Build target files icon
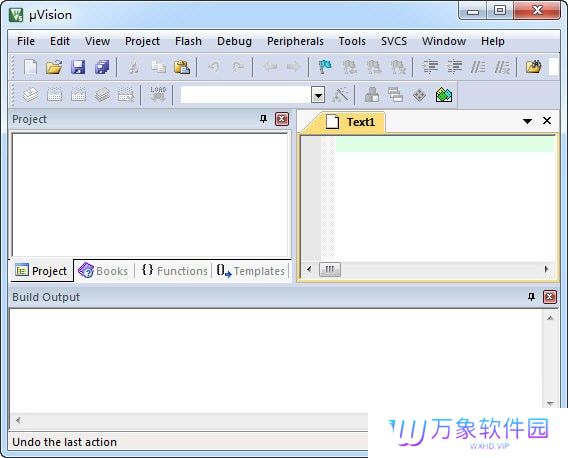Viewport: 568px width, 458px height. pyautogui.click(x=54, y=95)
